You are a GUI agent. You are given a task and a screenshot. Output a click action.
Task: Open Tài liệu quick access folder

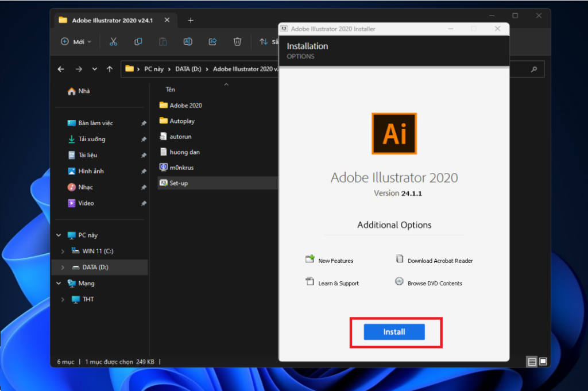click(82, 155)
